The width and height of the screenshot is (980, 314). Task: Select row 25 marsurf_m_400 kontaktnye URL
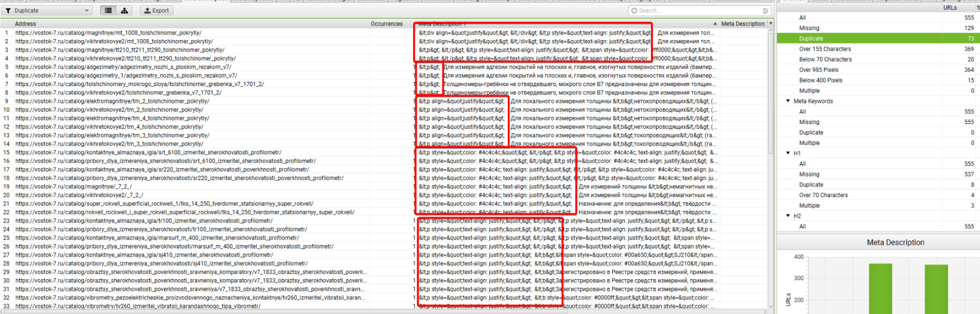[157, 238]
